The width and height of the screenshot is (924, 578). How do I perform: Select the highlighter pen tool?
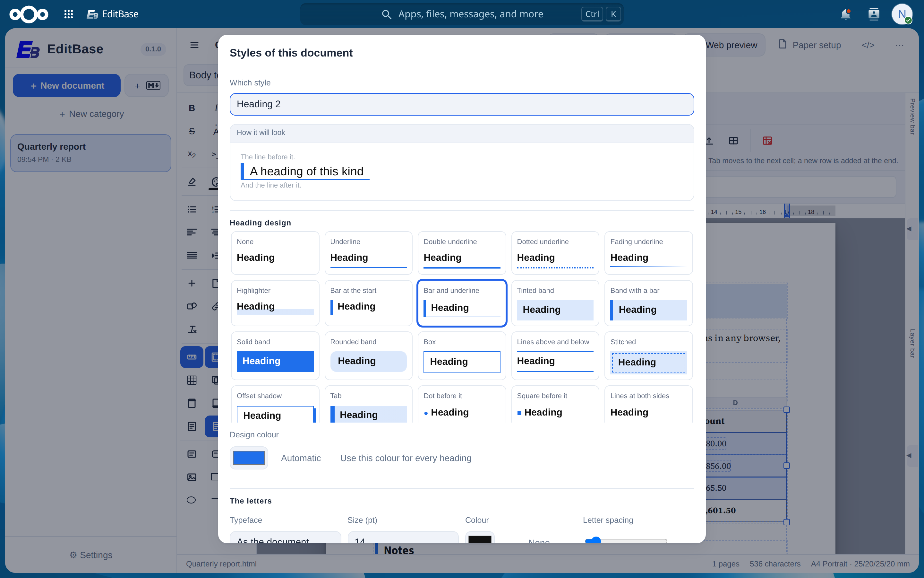(192, 182)
